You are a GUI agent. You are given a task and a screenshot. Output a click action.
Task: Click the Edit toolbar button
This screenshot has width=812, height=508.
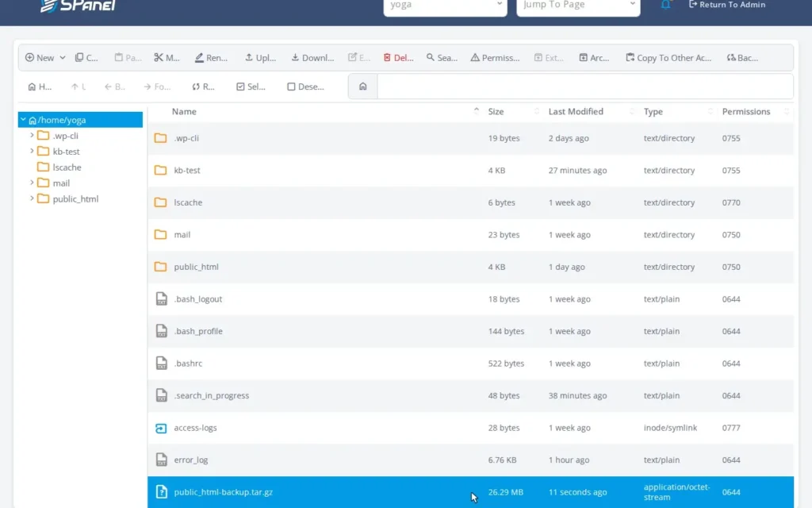point(359,57)
